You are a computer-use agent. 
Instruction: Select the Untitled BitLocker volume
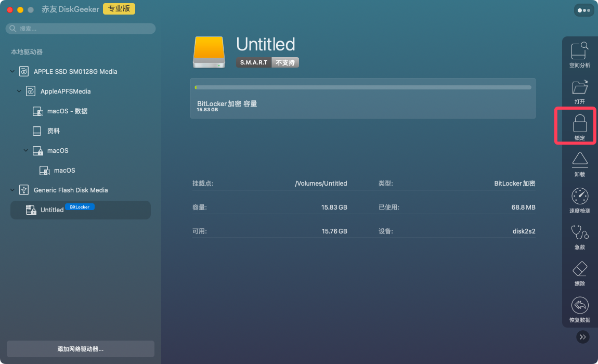[81, 210]
